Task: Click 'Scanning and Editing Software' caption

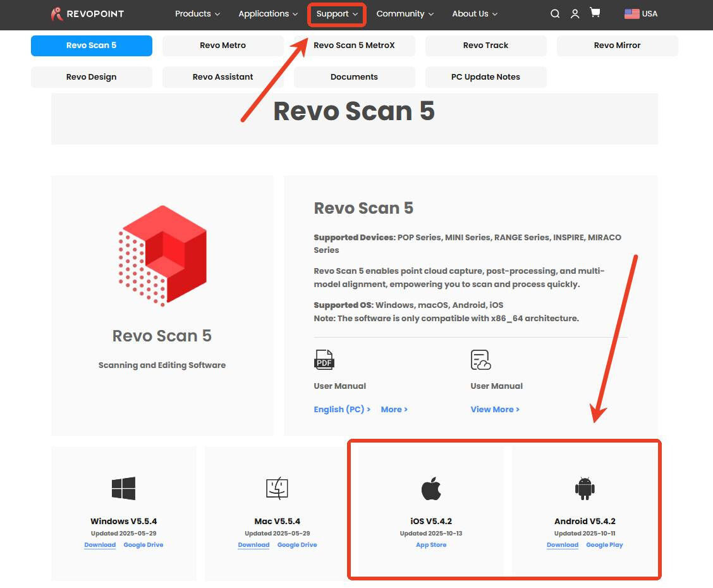Action: pyautogui.click(x=162, y=365)
